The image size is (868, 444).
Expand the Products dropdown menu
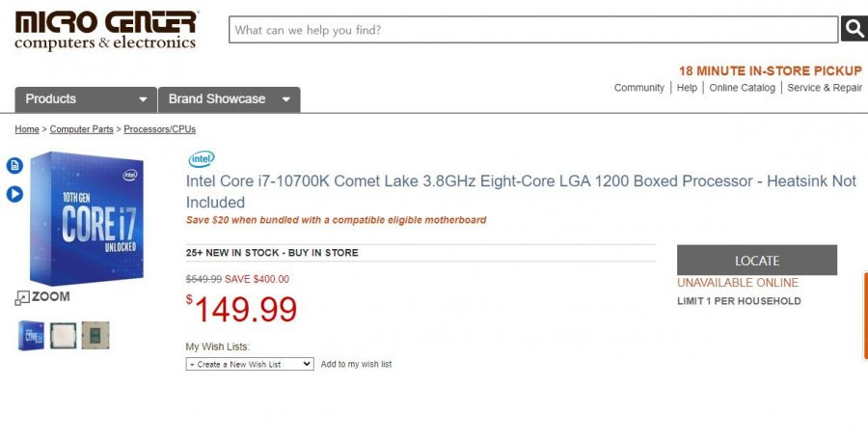click(x=86, y=99)
